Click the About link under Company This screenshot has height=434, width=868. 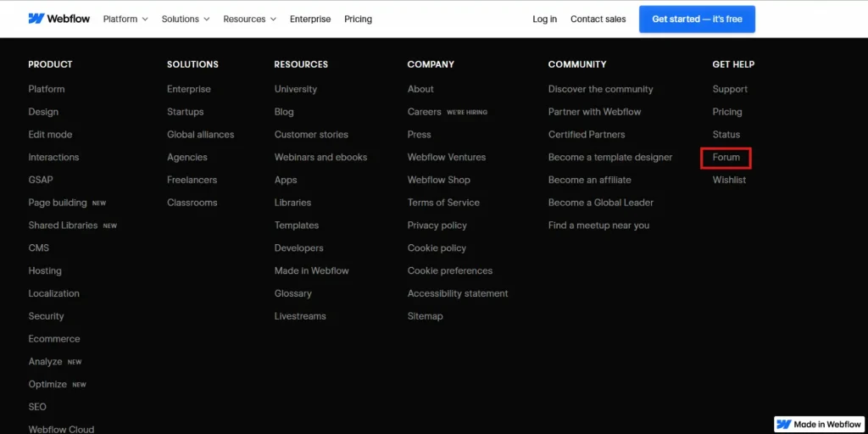tap(420, 89)
